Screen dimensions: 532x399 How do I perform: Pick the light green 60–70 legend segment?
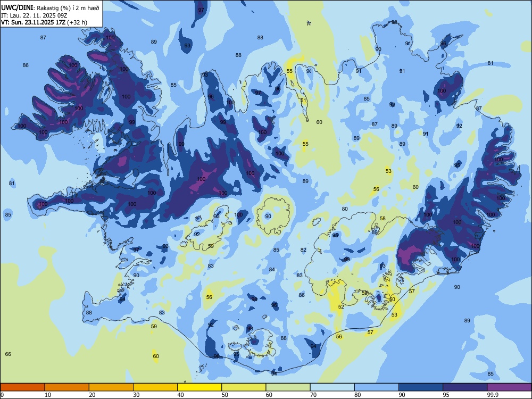point(288,387)
